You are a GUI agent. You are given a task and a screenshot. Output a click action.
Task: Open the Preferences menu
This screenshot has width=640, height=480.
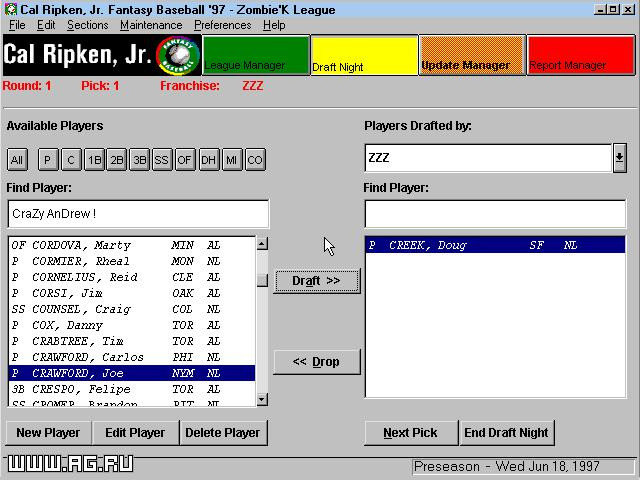[x=222, y=25]
